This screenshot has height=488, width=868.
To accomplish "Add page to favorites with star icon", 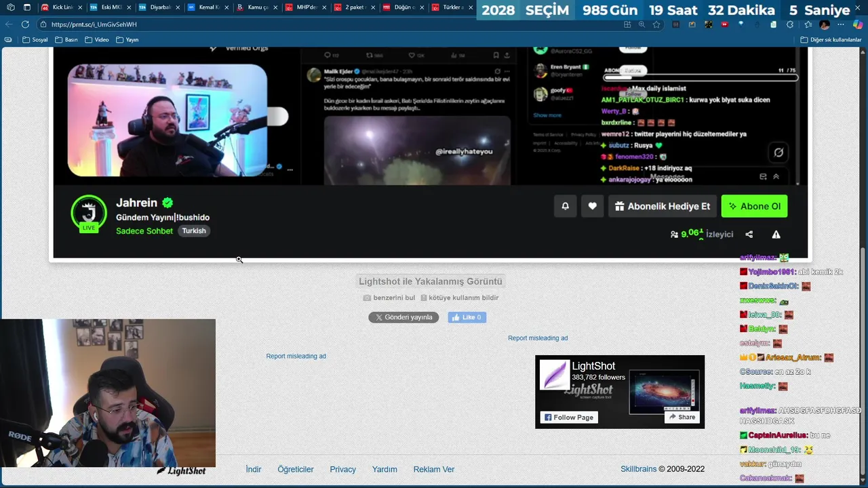I will click(656, 24).
